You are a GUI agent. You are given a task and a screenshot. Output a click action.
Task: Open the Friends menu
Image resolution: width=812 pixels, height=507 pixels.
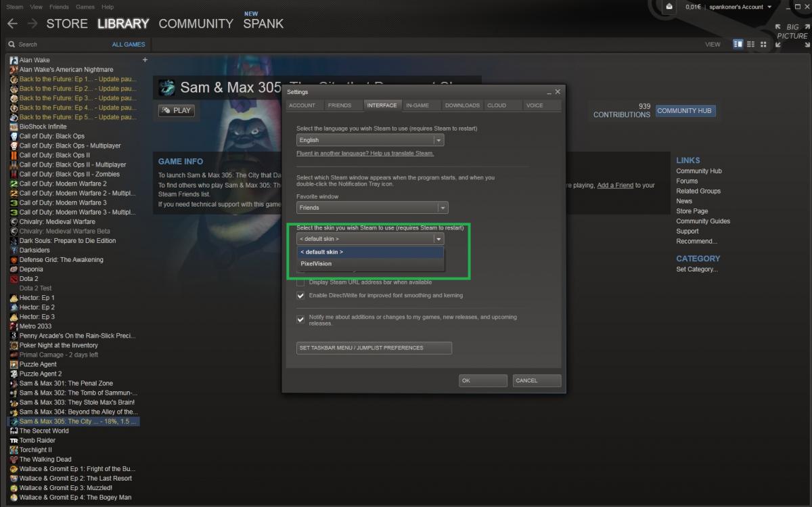click(59, 7)
